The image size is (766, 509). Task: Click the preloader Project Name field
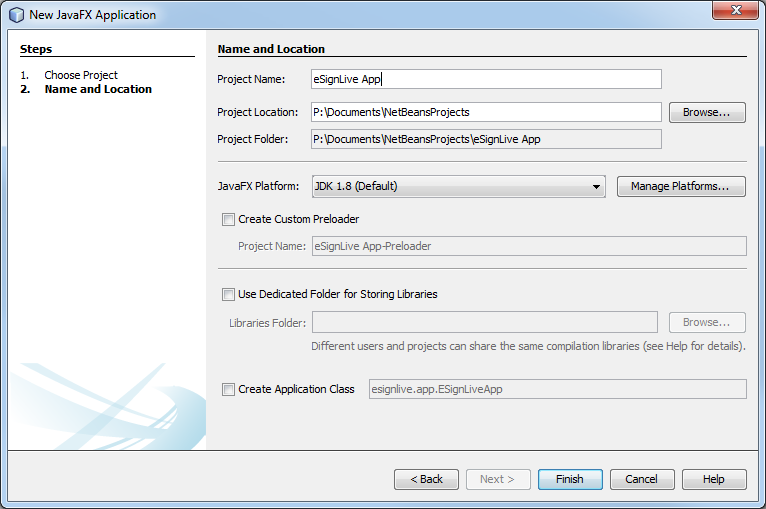pos(529,246)
